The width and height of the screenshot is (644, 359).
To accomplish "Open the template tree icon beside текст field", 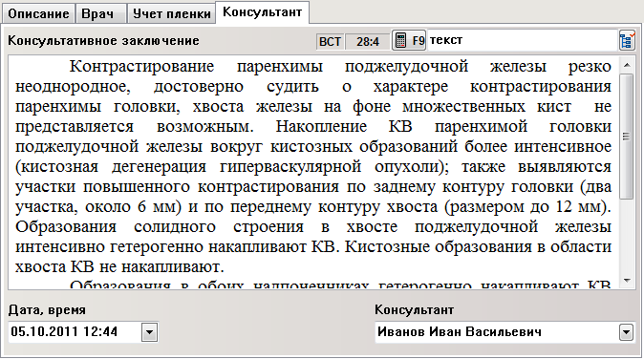I will [x=627, y=41].
